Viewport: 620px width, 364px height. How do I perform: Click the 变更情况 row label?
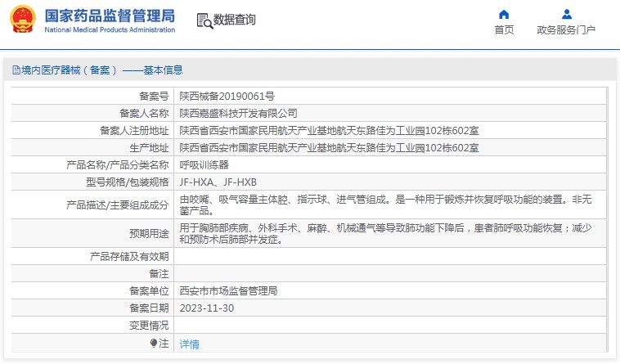pyautogui.click(x=149, y=326)
